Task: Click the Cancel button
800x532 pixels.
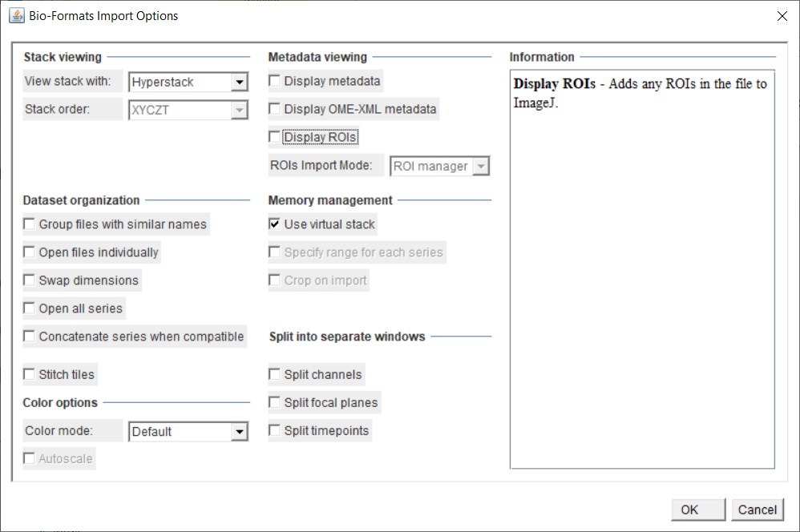Action: click(x=757, y=510)
